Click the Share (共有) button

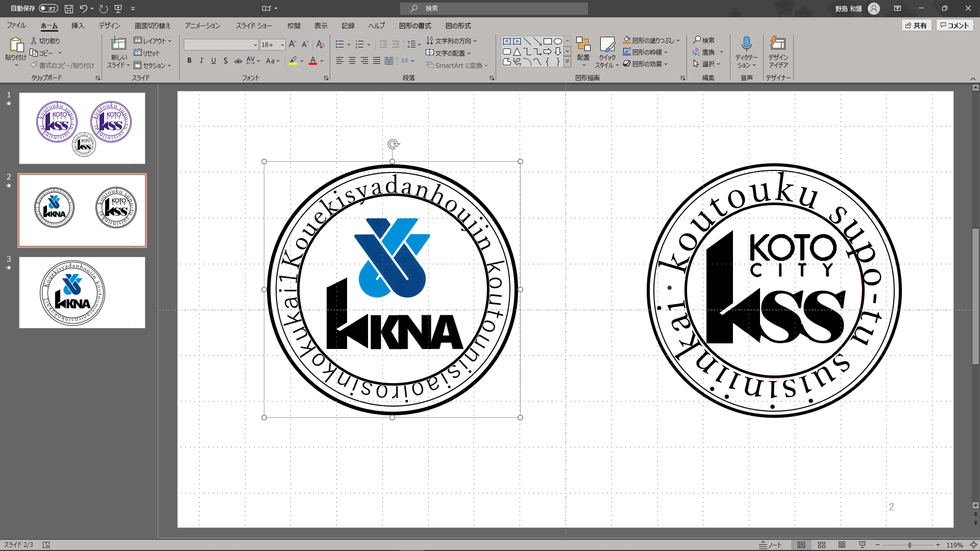tap(917, 26)
